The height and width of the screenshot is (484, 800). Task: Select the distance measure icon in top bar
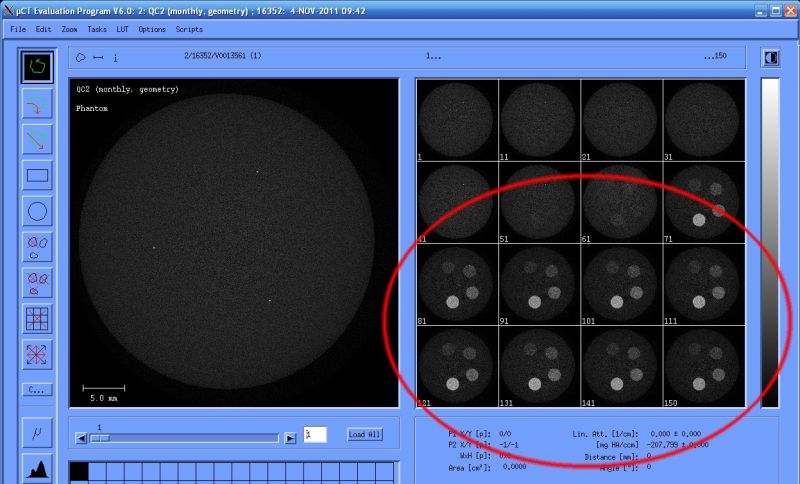(98, 58)
